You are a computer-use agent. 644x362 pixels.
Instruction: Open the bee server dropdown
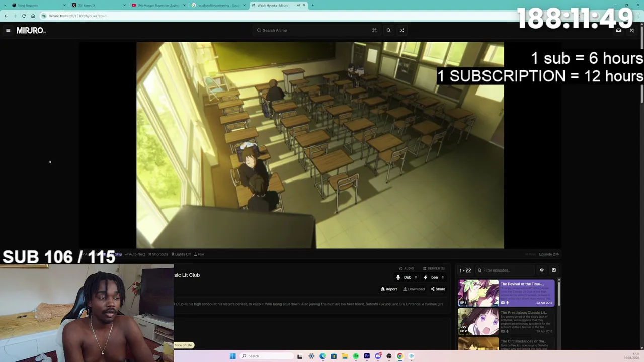[434, 277]
